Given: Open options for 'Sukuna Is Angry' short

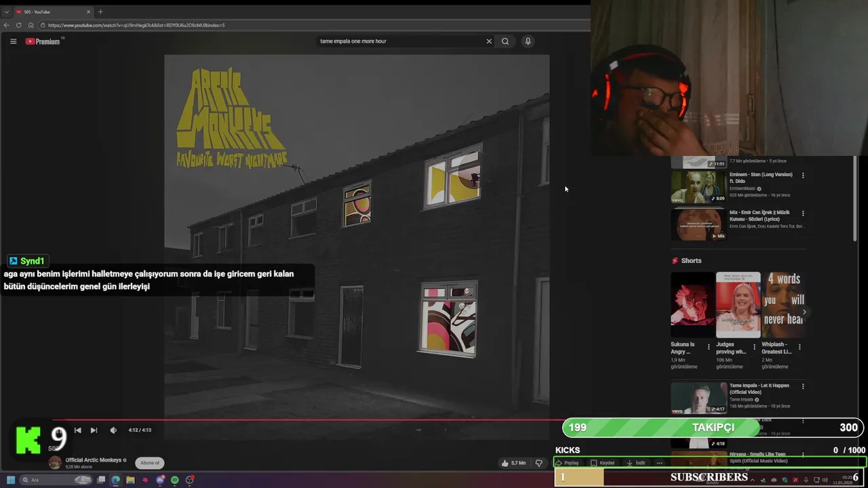Looking at the screenshot, I should (x=709, y=347).
